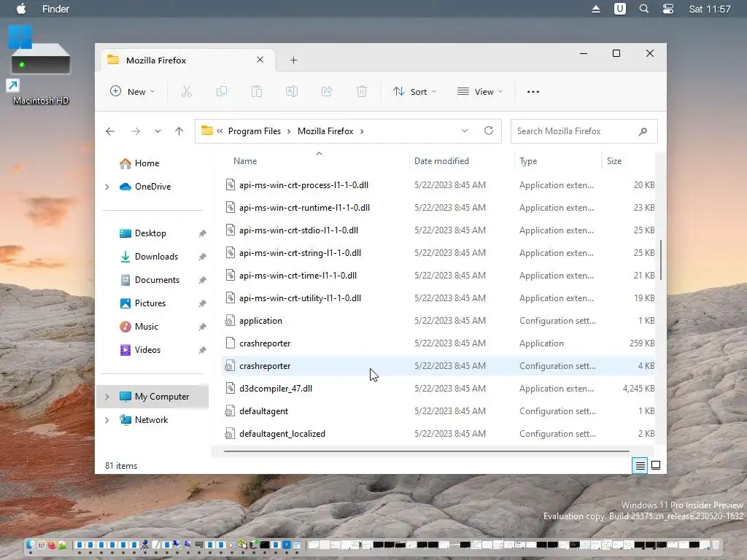This screenshot has width=747, height=560.
Task: Click the vertical scrollbar thumb
Action: [661, 260]
